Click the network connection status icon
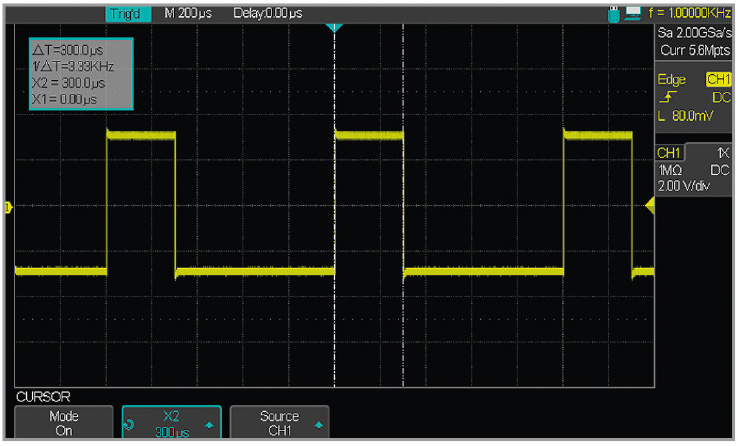Viewport: 738px width, 446px height. tap(633, 14)
